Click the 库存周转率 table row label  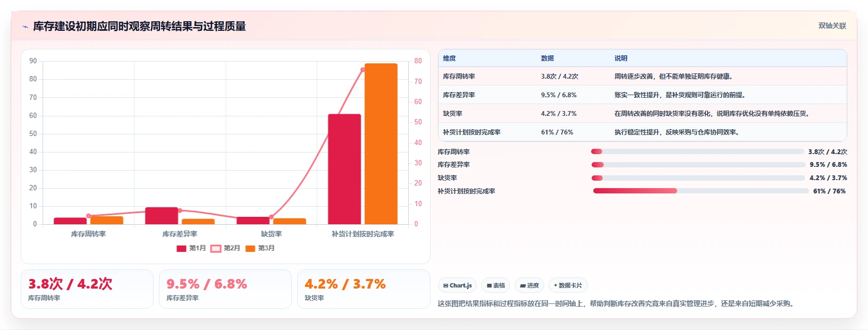[x=459, y=77]
